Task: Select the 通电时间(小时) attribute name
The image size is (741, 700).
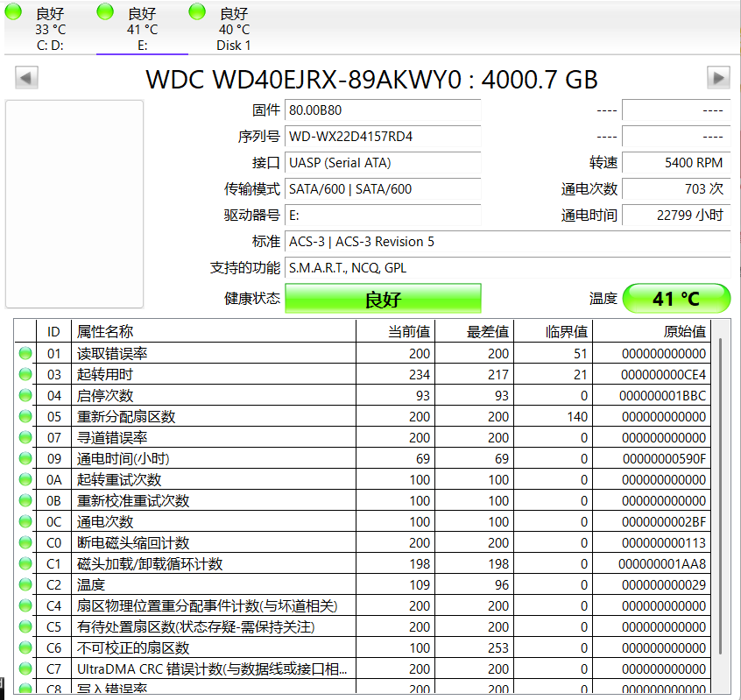Action: click(x=123, y=459)
